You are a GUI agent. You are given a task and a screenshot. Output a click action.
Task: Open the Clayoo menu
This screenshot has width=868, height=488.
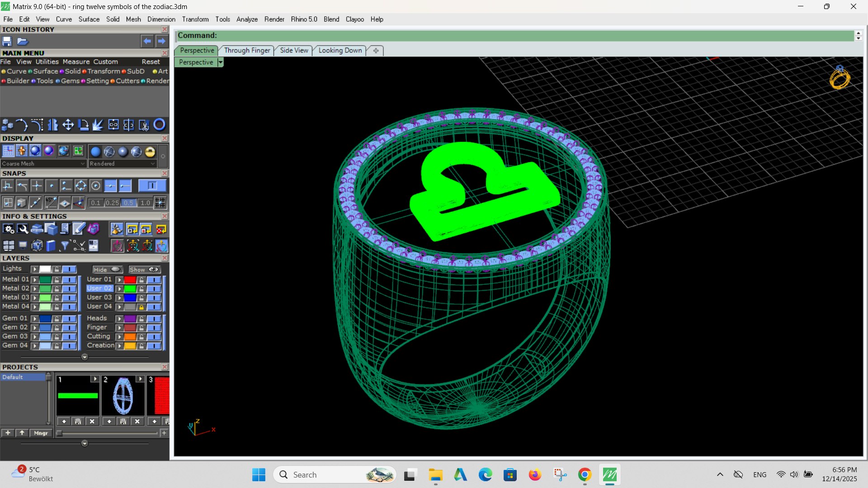pyautogui.click(x=355, y=19)
